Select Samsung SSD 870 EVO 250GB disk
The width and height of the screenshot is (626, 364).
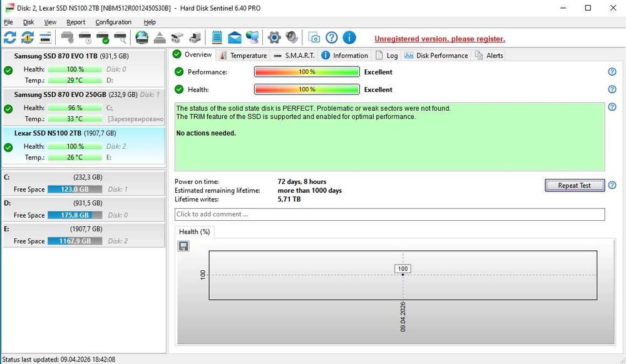[x=84, y=107]
